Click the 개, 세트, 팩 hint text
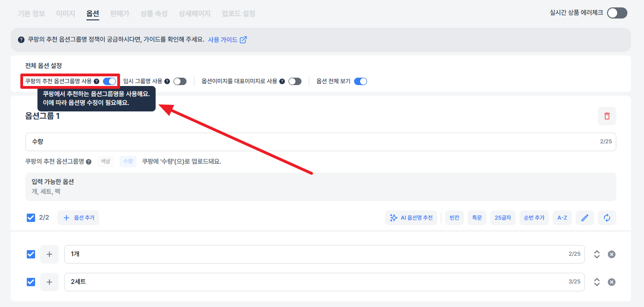Viewport: 644px width, 307px height. coord(46,191)
